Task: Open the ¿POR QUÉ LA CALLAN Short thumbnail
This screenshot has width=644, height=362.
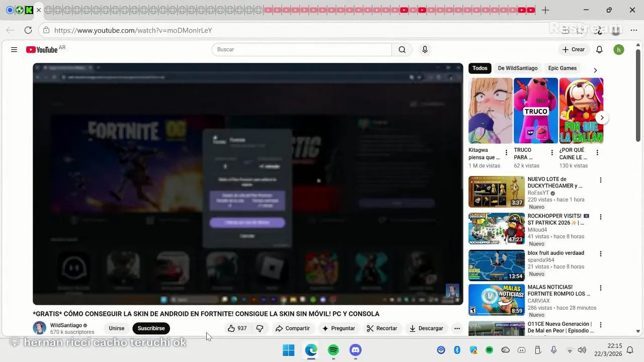Action: (581, 111)
